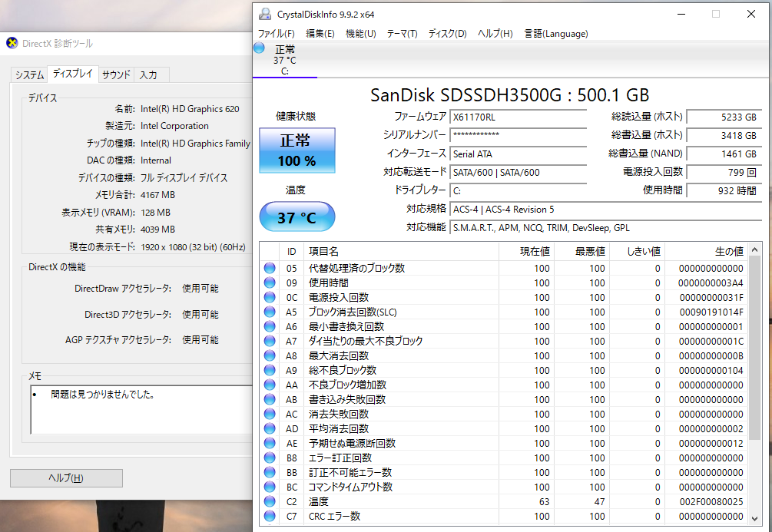Click the status orb of attribute BC row
Screen dimensions: 772x532
(x=270, y=487)
